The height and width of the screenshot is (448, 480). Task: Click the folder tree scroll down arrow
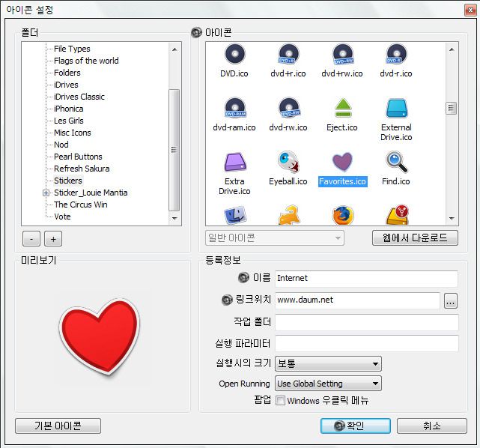point(174,218)
